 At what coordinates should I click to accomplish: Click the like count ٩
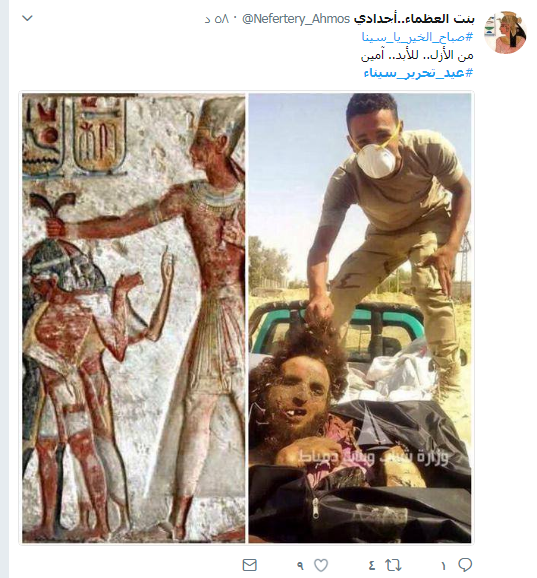click(x=300, y=565)
